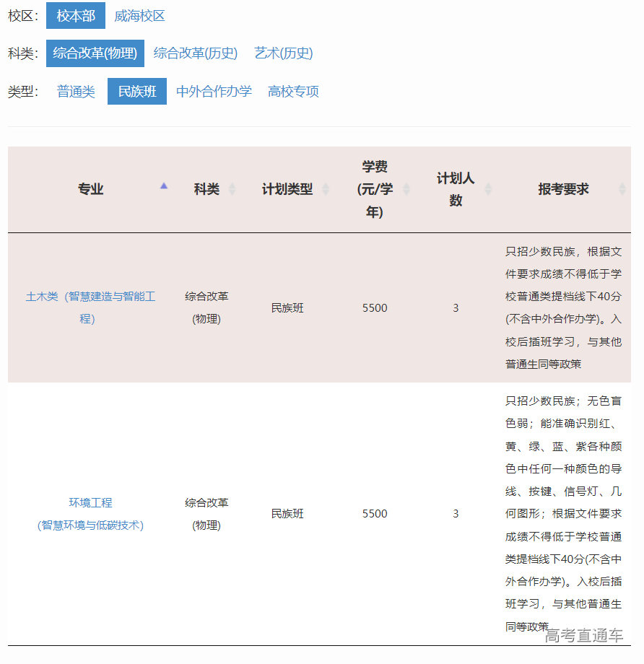This screenshot has height=664, width=644.
Task: Select the 综合改革(历史) subject tab
Action: click(195, 53)
